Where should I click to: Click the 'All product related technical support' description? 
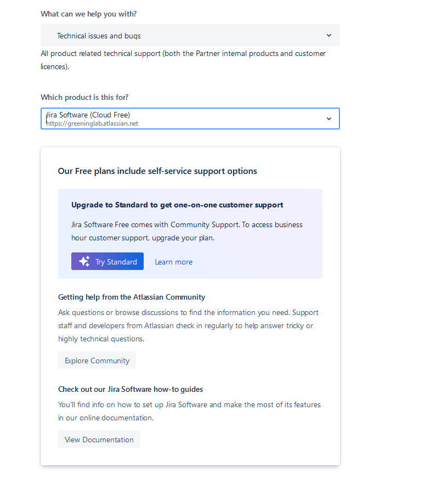183,60
